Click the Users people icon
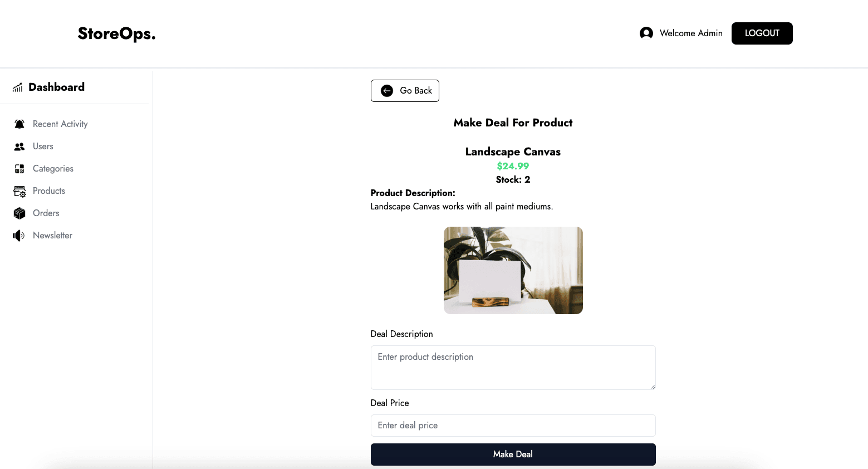This screenshot has width=868, height=469. [19, 146]
